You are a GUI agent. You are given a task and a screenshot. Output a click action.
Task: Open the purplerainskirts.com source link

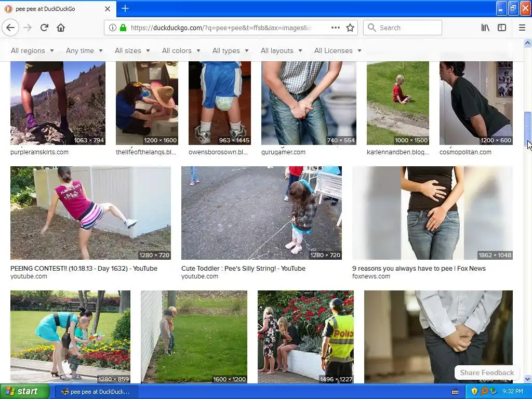tap(39, 152)
